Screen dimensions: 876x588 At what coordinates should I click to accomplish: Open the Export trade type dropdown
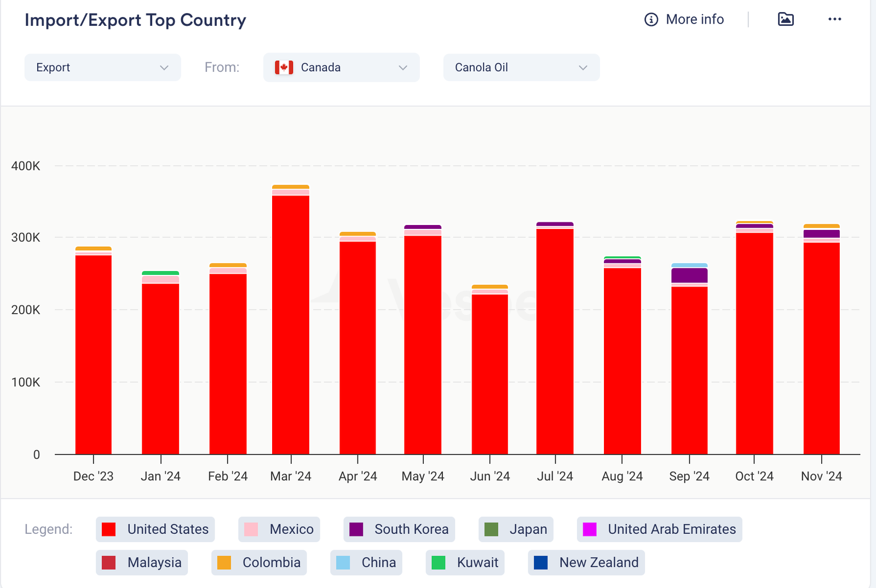pos(102,67)
